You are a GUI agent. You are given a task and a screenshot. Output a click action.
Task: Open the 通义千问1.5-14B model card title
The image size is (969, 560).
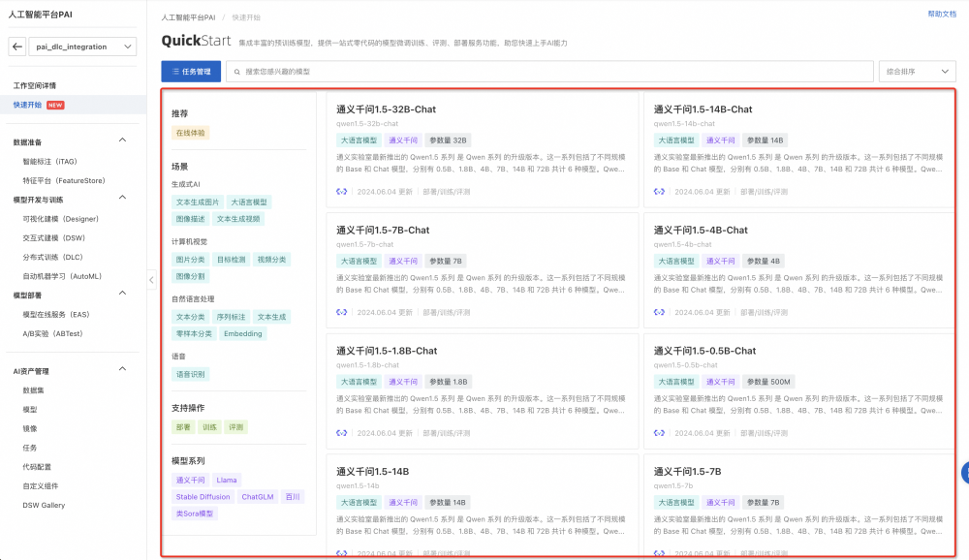[373, 472]
